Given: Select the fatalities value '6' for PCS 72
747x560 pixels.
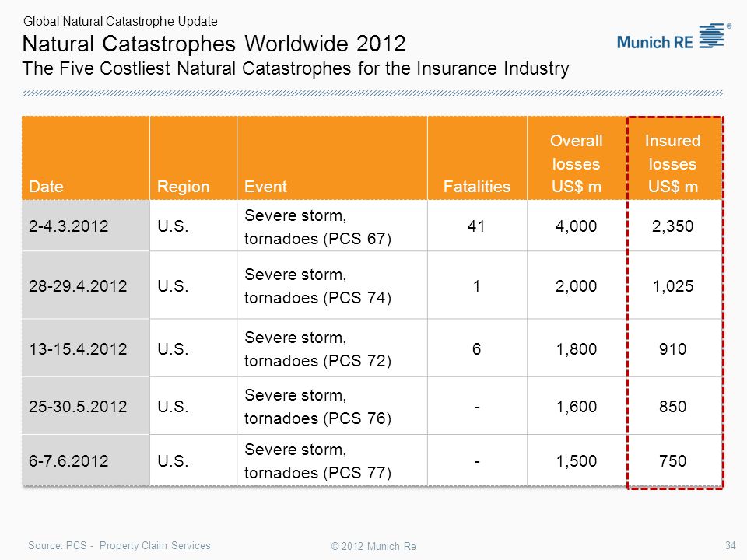Looking at the screenshot, I should pos(476,348).
